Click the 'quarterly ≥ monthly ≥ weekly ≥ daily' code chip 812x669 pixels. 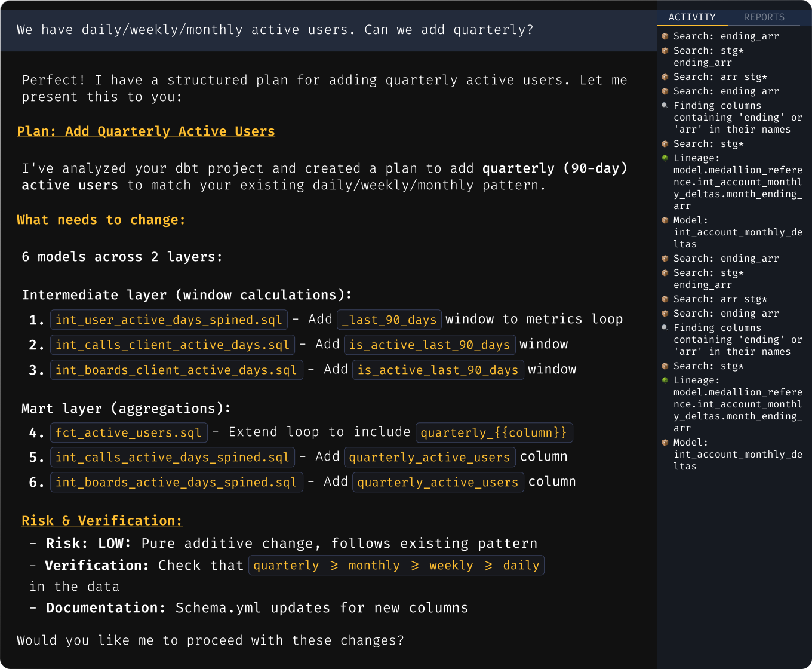[x=396, y=566]
